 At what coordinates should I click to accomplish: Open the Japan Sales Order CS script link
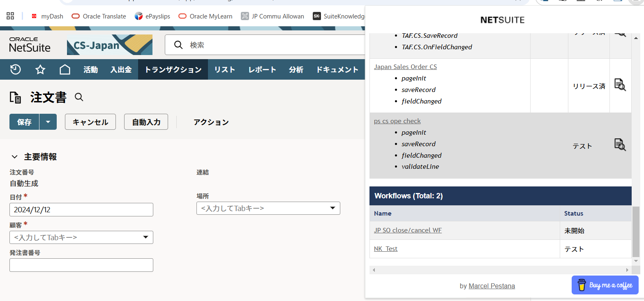pos(405,67)
